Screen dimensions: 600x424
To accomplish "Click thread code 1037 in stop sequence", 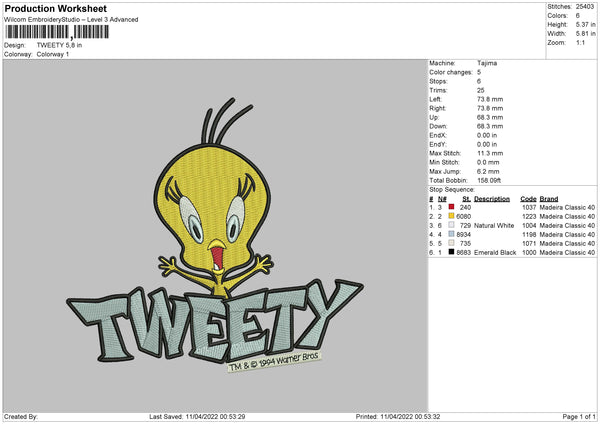I will point(529,207).
